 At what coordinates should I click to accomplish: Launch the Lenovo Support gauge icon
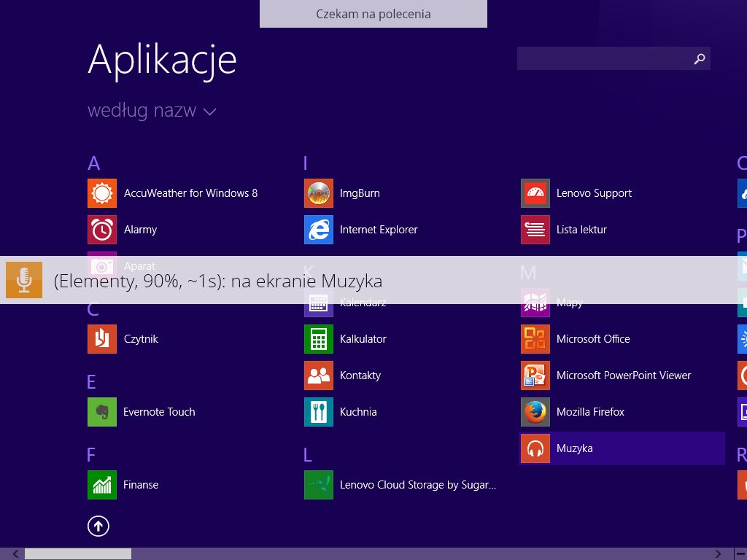pyautogui.click(x=535, y=192)
